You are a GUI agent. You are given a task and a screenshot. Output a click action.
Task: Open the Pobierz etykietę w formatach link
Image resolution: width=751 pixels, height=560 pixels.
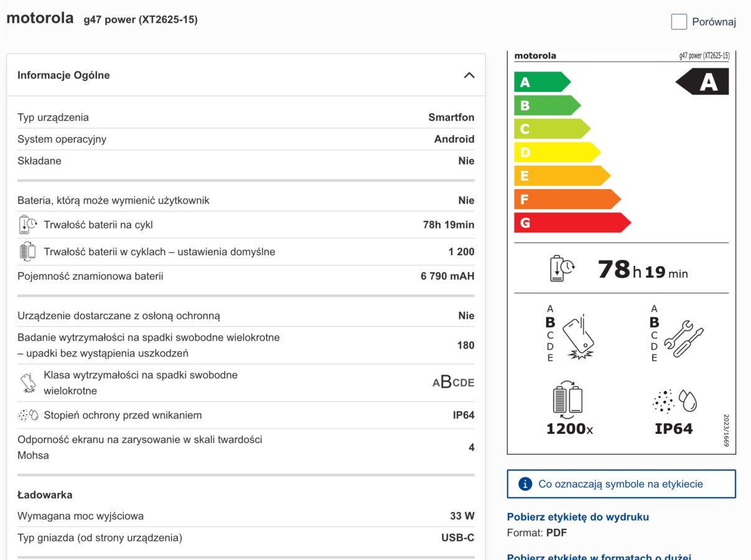pos(599,556)
